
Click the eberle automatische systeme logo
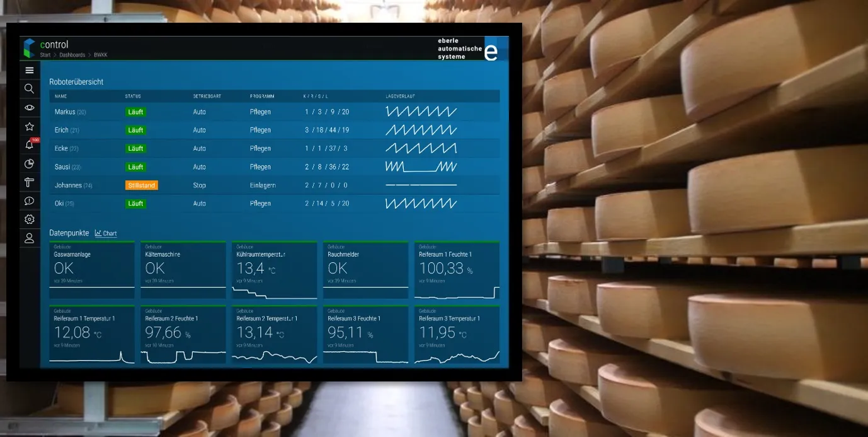(x=467, y=49)
